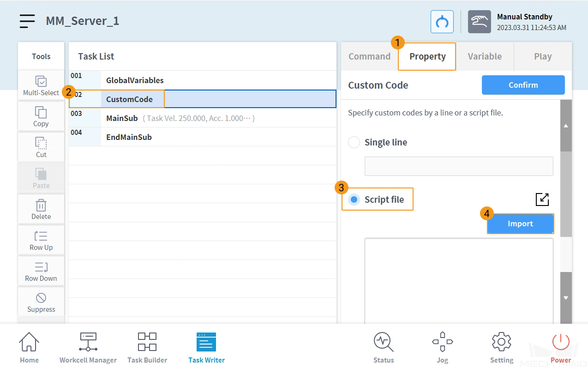Viewport: 588px width, 369px height.
Task: Click the Row Down tool icon
Action: tap(41, 267)
